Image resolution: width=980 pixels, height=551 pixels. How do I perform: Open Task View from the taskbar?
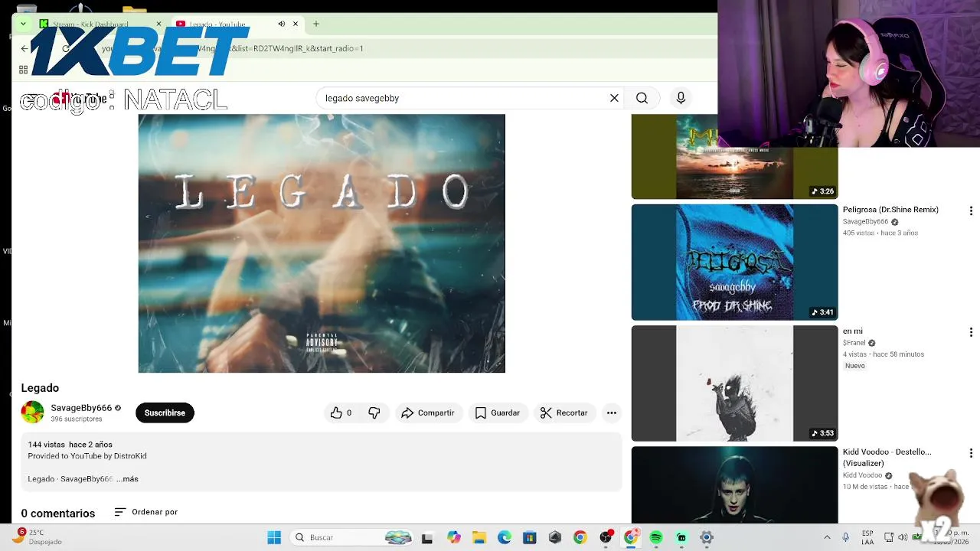(x=427, y=537)
